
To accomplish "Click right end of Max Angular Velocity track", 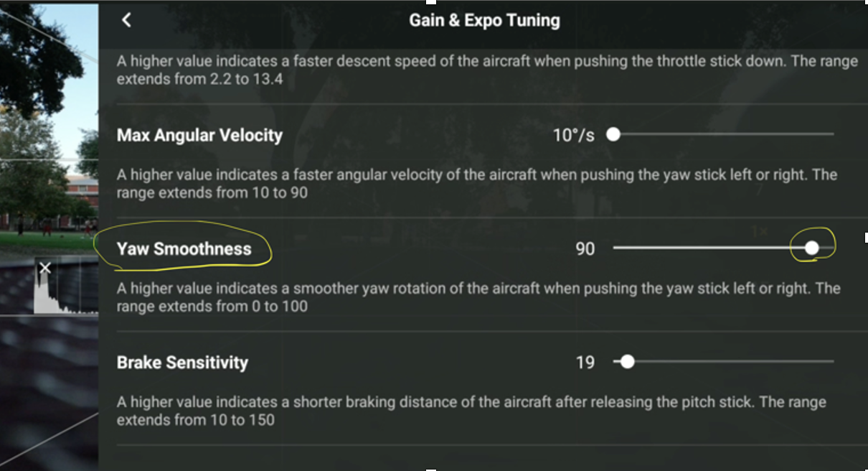I will [x=832, y=134].
